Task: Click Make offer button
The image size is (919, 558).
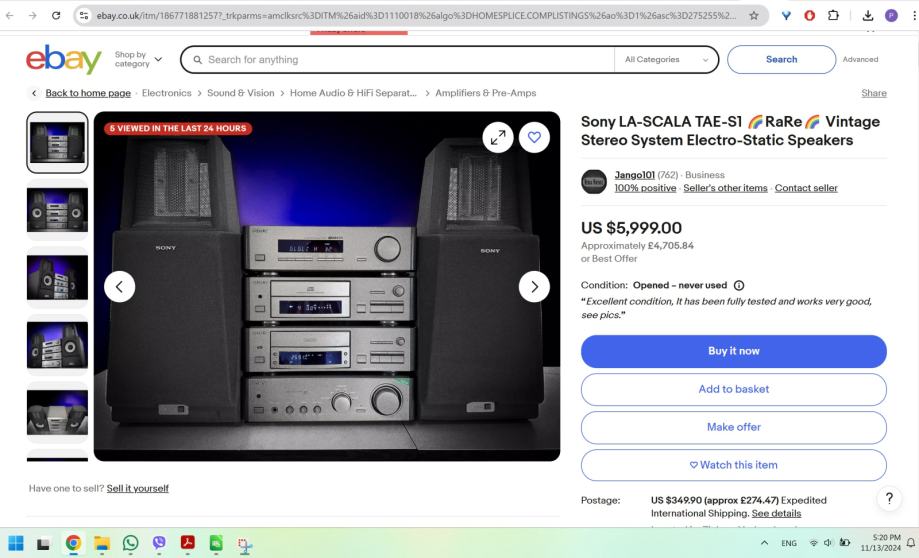Action: [x=734, y=427]
